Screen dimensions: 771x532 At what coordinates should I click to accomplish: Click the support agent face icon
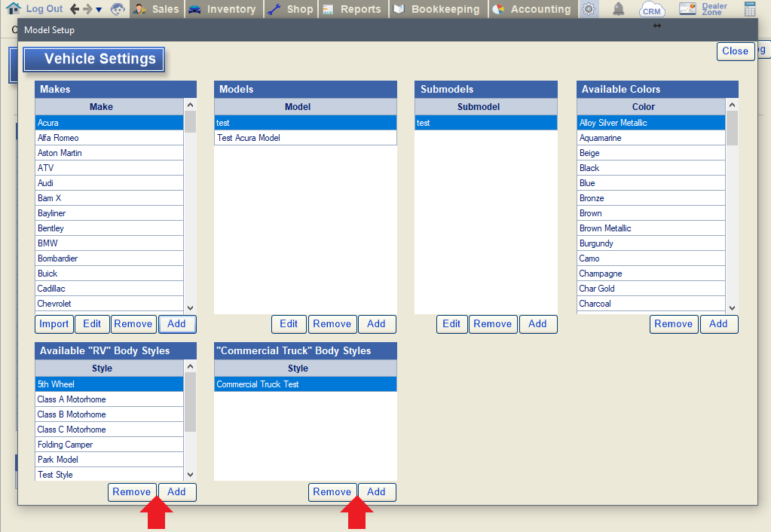coord(118,9)
